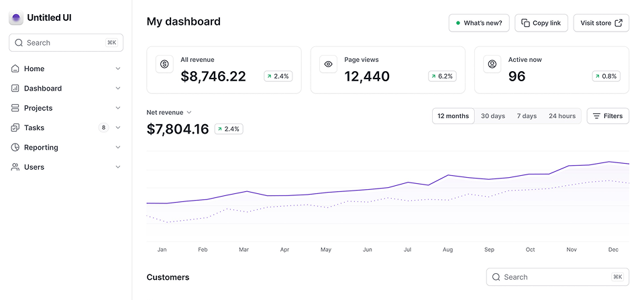Select the 12 months range tab

(x=453, y=116)
